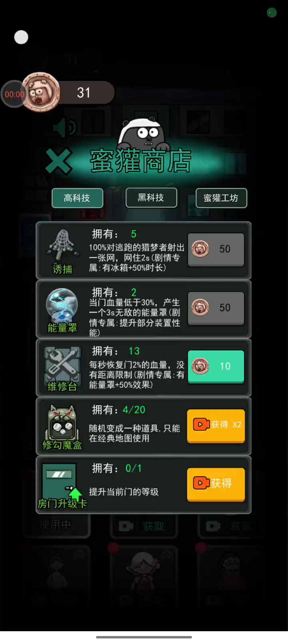Image resolution: width=288 pixels, height=644 pixels.
Task: Watch video to 获得 X2 修勾魔盒
Action: click(216, 425)
